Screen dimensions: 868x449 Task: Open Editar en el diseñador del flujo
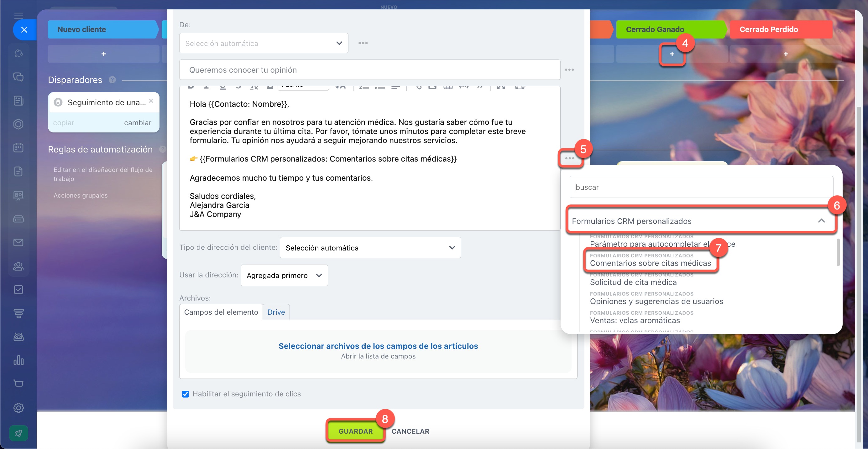click(103, 174)
